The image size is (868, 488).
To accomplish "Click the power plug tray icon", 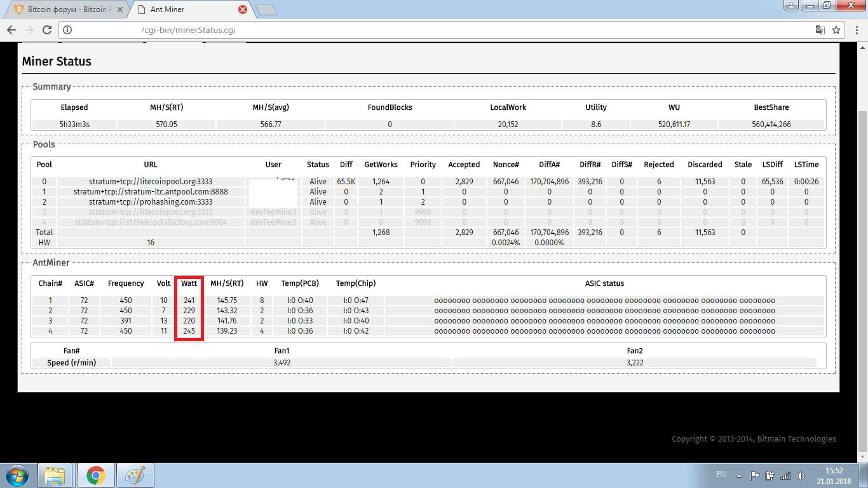I will (x=770, y=475).
